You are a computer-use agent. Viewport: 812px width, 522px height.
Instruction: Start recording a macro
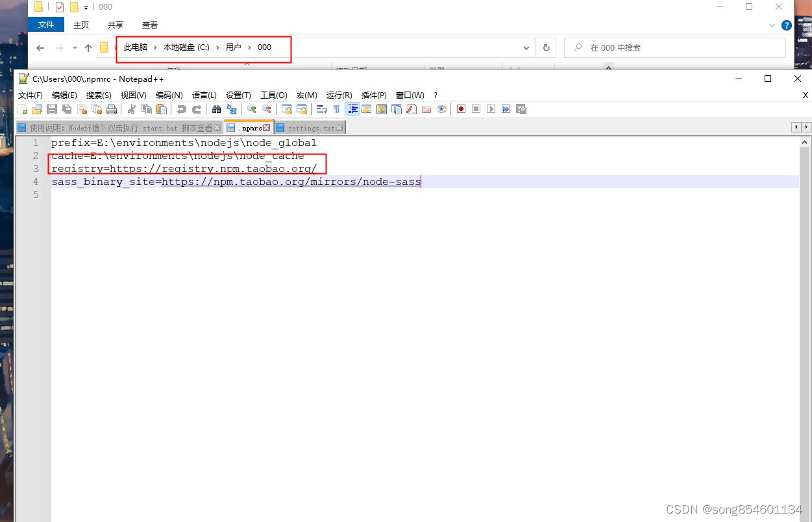point(461,108)
